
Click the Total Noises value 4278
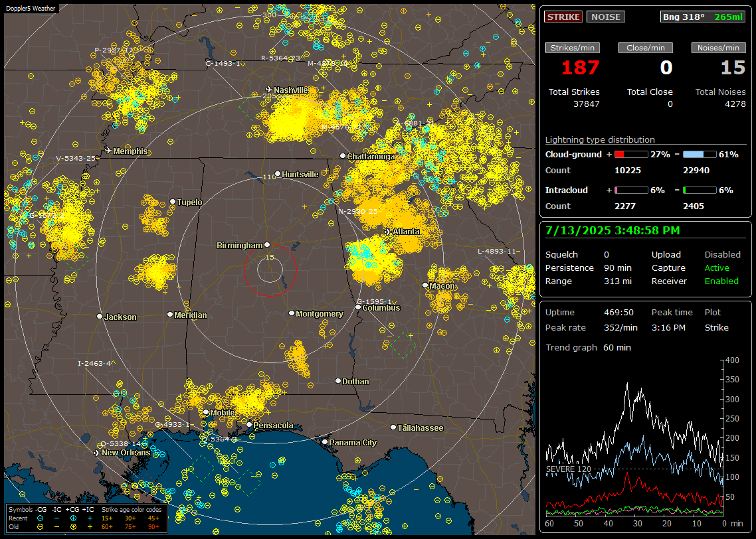(x=735, y=104)
